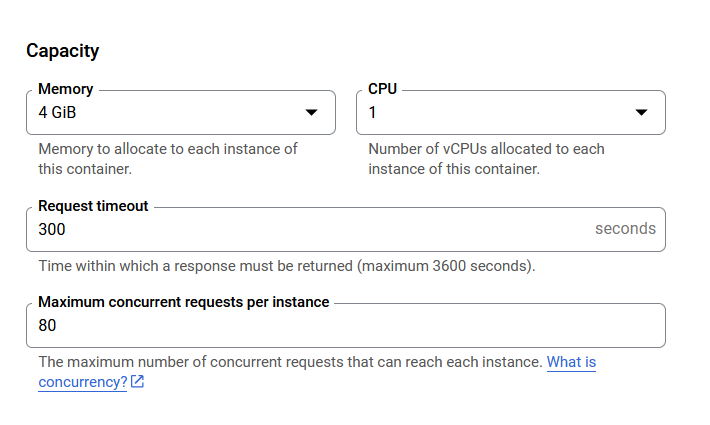Open the Memory dropdown arrow
Viewport: 710px width, 425px height.
(311, 112)
